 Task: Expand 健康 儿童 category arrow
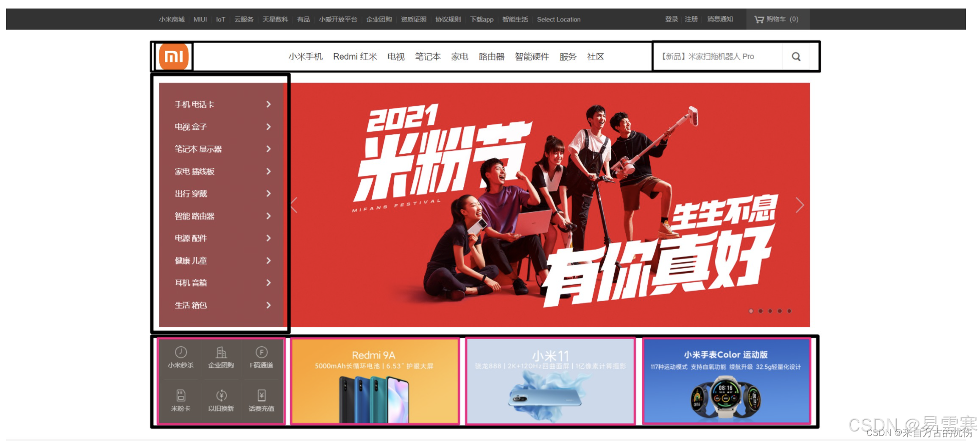[269, 261]
